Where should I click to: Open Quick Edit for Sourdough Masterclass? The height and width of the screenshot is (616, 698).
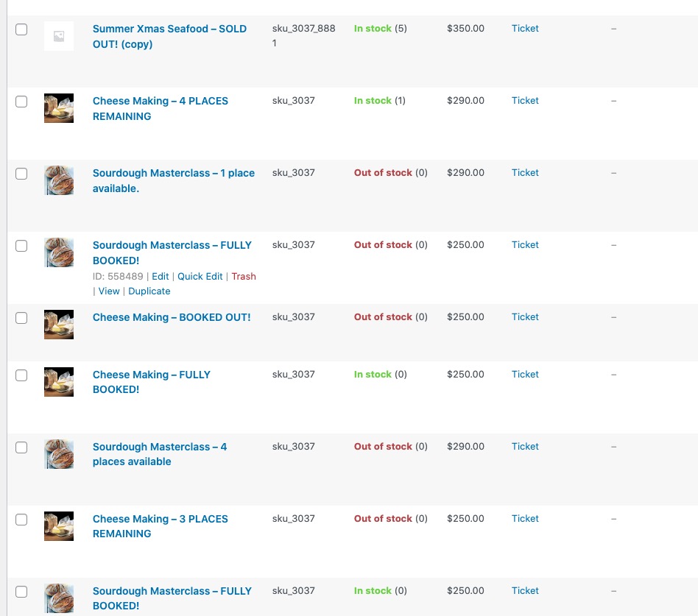pyautogui.click(x=200, y=277)
